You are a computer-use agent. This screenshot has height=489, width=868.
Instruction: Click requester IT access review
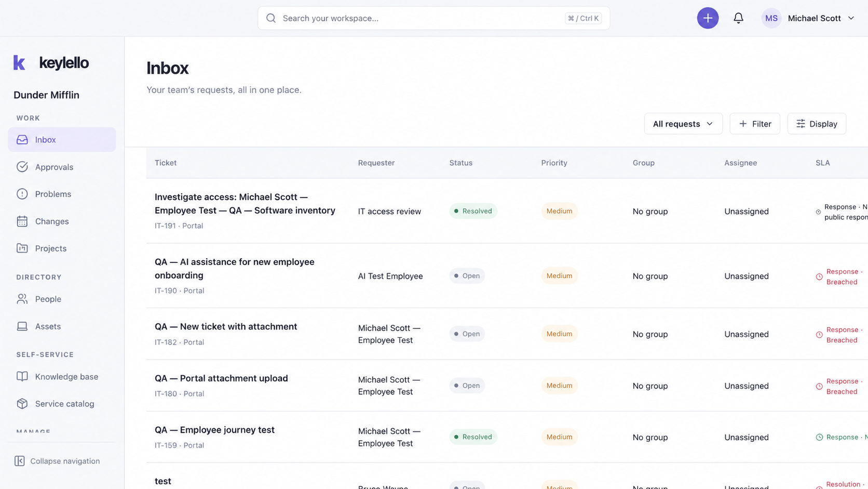[389, 212]
